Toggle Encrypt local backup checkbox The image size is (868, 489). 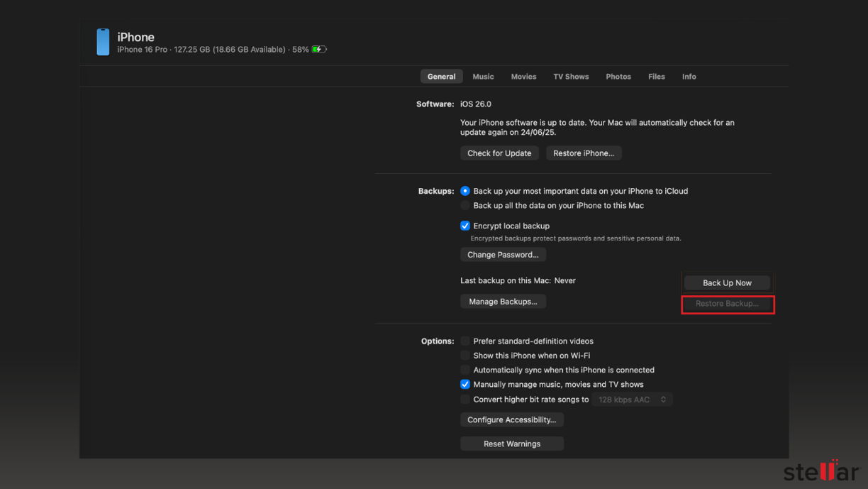click(x=465, y=226)
